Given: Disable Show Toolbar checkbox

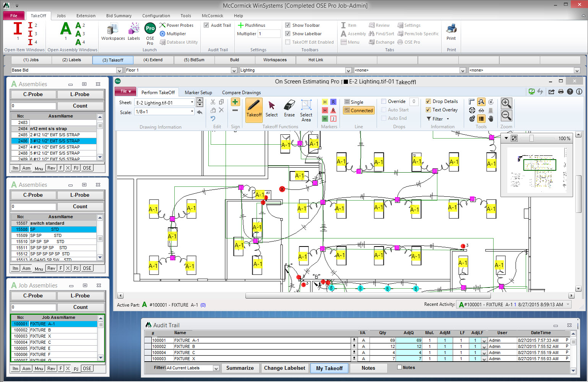Looking at the screenshot, I should [x=288, y=25].
